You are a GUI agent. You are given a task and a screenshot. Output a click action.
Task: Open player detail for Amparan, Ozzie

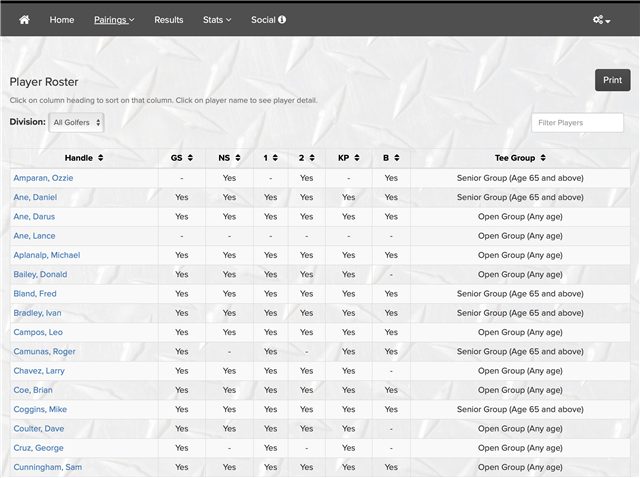pyautogui.click(x=43, y=178)
